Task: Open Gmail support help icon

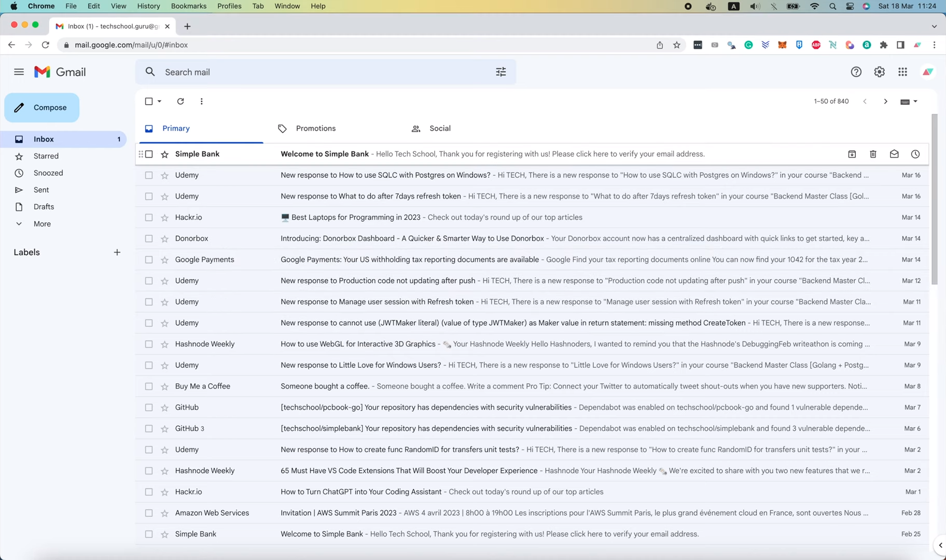Action: (856, 72)
